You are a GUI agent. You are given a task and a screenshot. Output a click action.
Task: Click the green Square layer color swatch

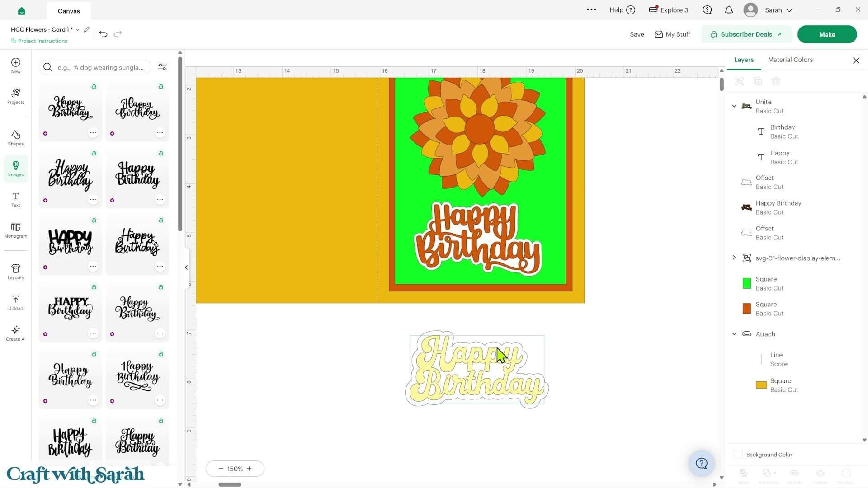747,283
